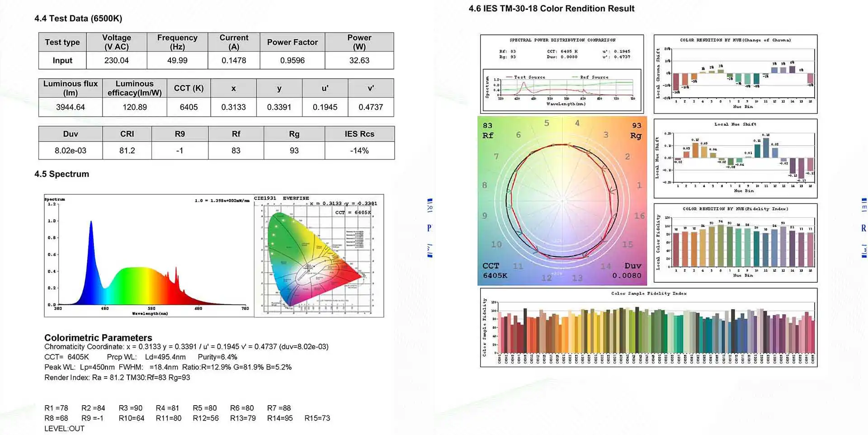The height and width of the screenshot is (435, 868).
Task: Click the table cell 0.3133 under x
Action: 234,107
